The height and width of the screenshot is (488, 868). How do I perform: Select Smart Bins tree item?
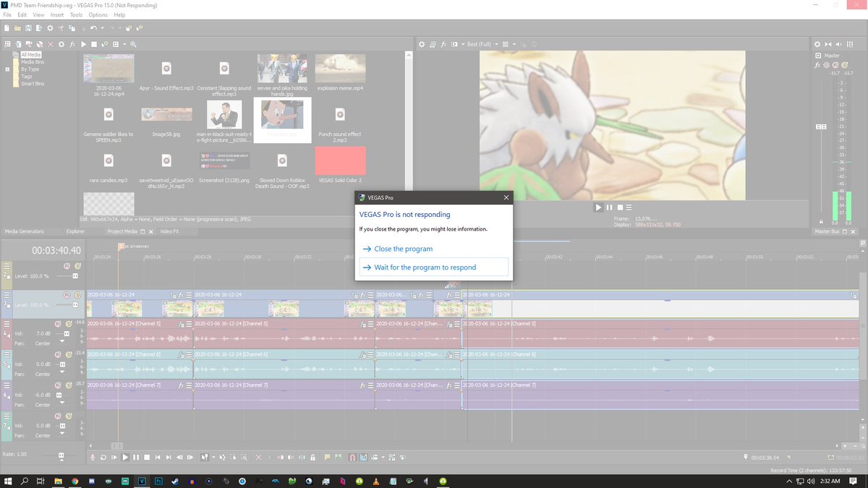pyautogui.click(x=32, y=84)
